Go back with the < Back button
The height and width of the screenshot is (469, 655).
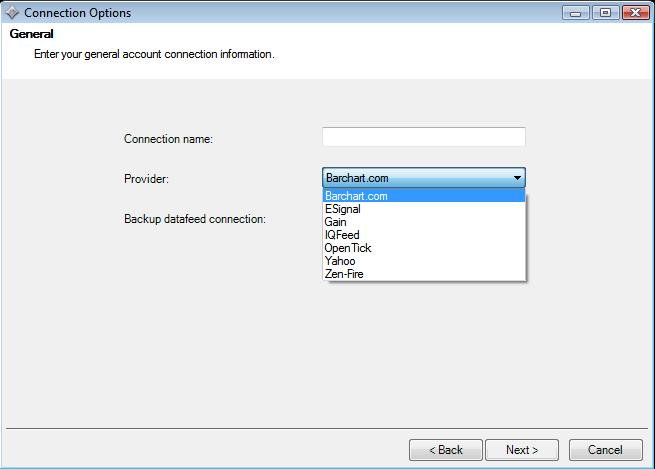[446, 450]
